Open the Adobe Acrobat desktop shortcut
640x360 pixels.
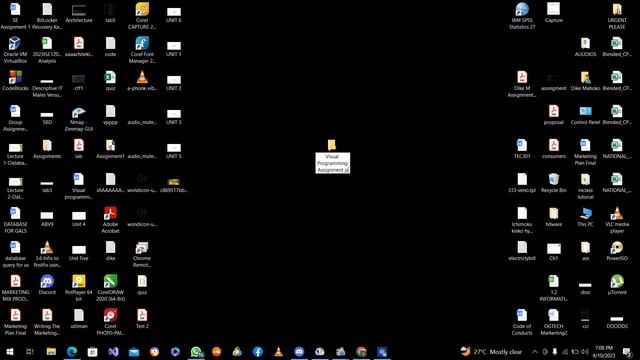[x=110, y=220]
